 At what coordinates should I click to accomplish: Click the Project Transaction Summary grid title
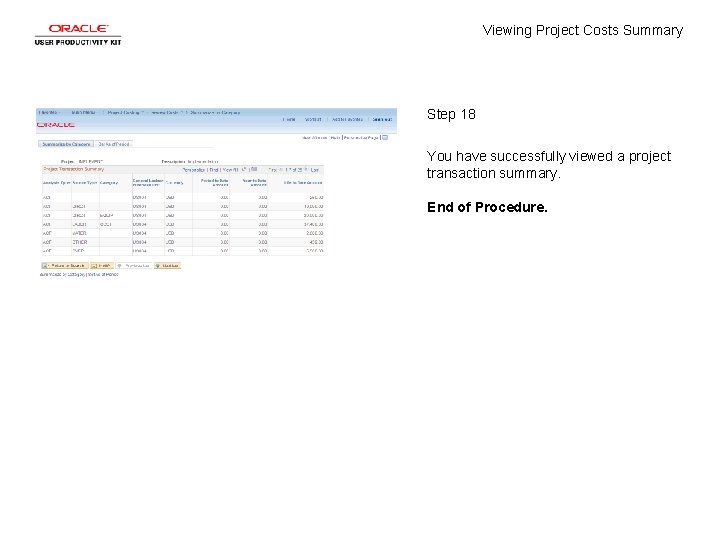74,169
